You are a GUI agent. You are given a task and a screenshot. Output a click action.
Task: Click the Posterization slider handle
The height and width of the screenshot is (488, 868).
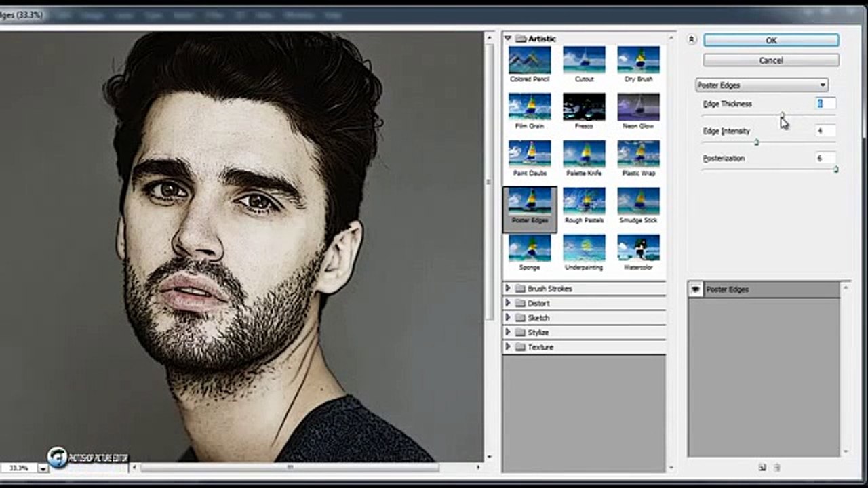click(x=835, y=169)
